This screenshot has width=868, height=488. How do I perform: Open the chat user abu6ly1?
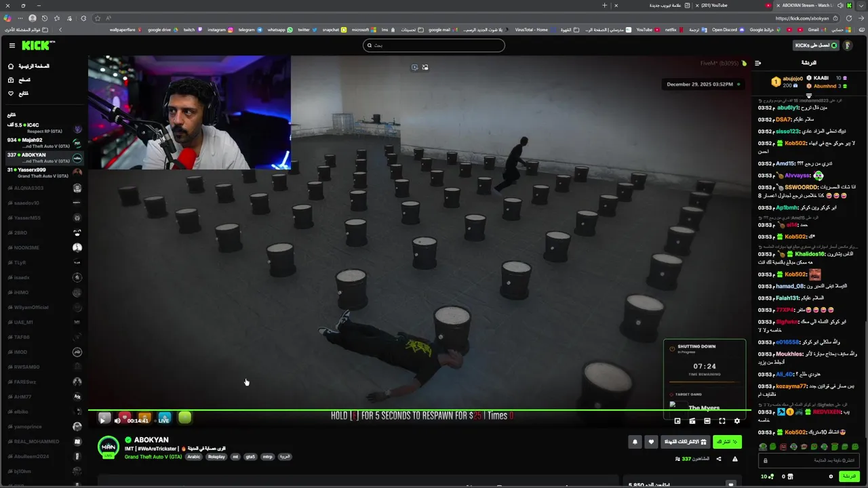click(788, 108)
